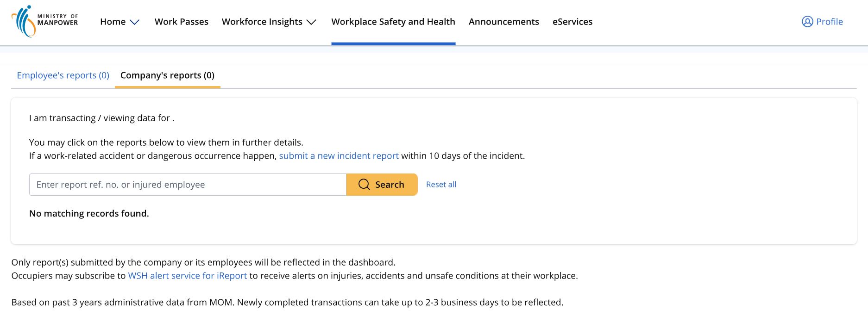Click the Profile user icon

(807, 22)
